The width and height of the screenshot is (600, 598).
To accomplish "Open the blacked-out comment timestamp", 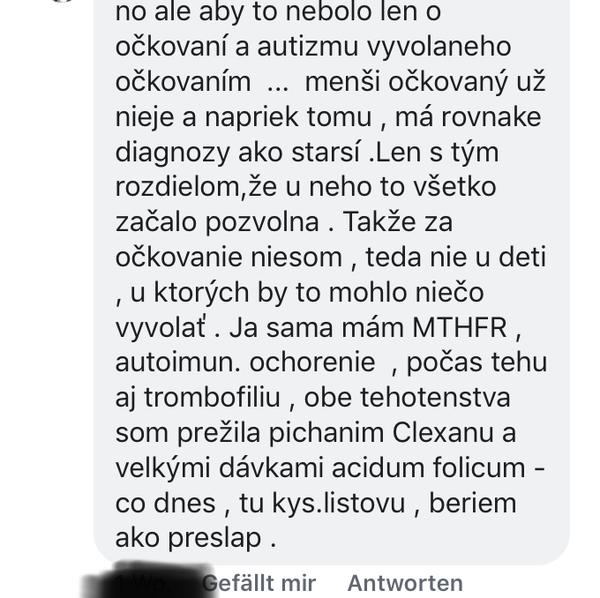I will pos(147,581).
